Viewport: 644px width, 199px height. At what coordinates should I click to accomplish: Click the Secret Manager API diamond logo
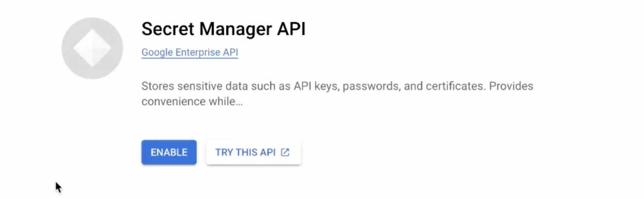click(x=92, y=49)
